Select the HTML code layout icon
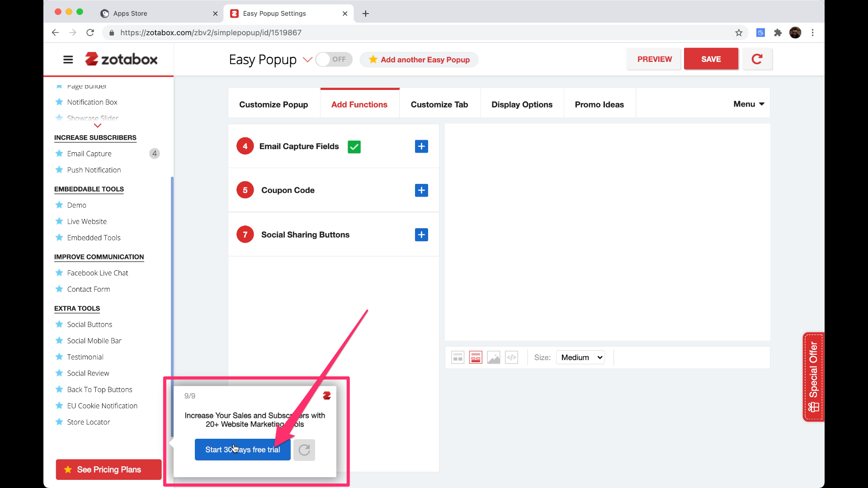 (511, 357)
